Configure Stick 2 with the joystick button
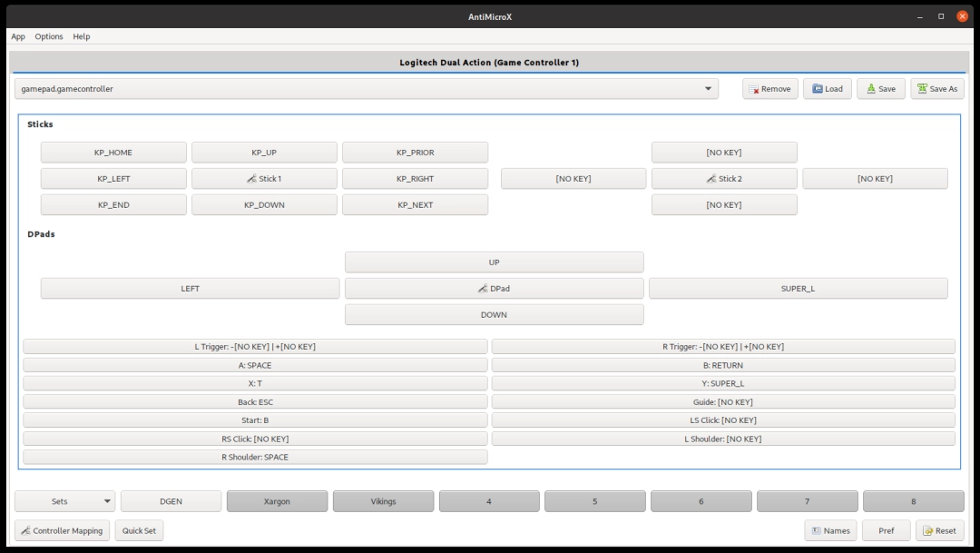Screen dimensions: 980x553 (723, 178)
